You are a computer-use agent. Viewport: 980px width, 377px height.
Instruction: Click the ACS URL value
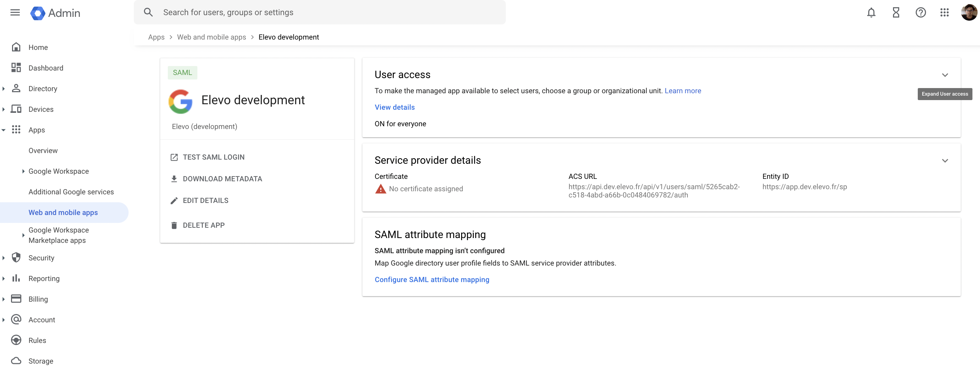[x=654, y=191]
